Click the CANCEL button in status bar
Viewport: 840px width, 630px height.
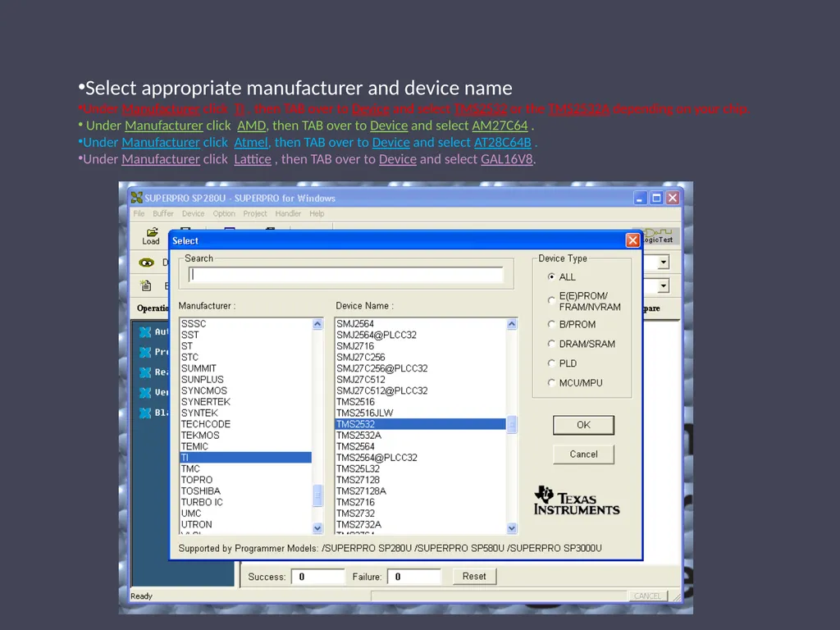pos(647,596)
